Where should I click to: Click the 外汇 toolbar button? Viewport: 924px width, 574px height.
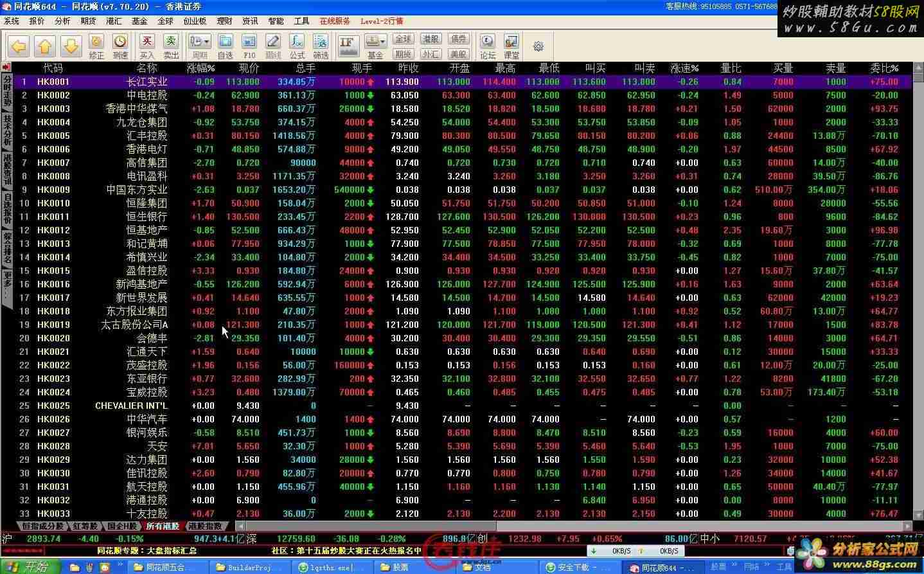431,54
